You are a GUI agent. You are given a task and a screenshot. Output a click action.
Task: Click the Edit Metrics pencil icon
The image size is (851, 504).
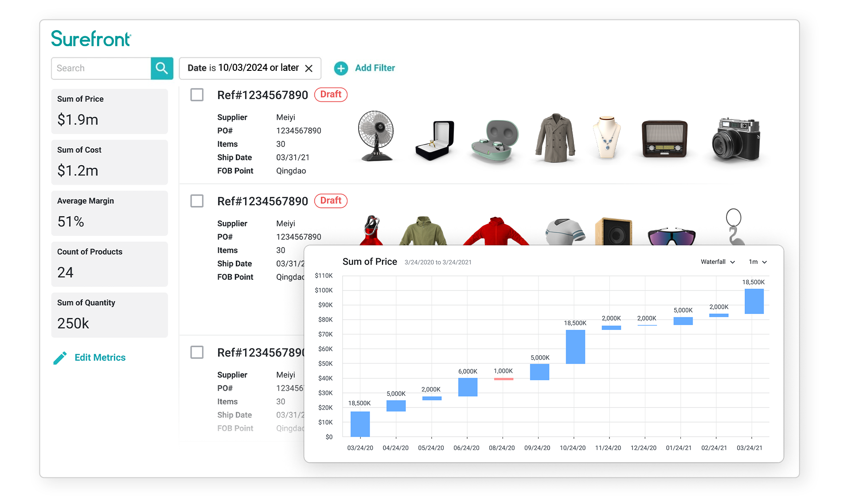tap(60, 358)
